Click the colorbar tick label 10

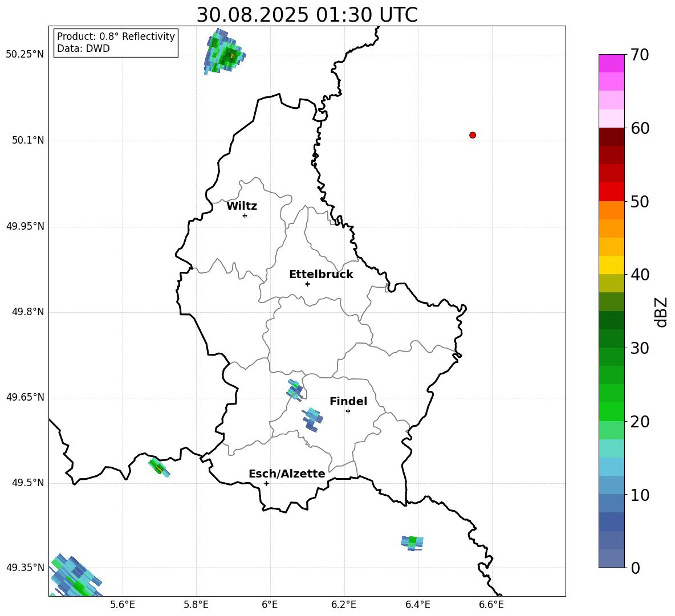pos(640,495)
